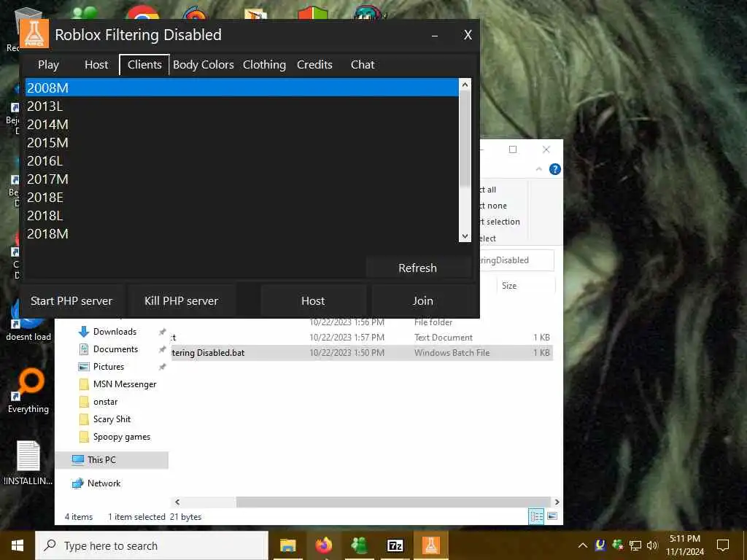This screenshot has width=747, height=560.
Task: Collapse the File Explorer ribbon chevron
Action: pyautogui.click(x=539, y=169)
